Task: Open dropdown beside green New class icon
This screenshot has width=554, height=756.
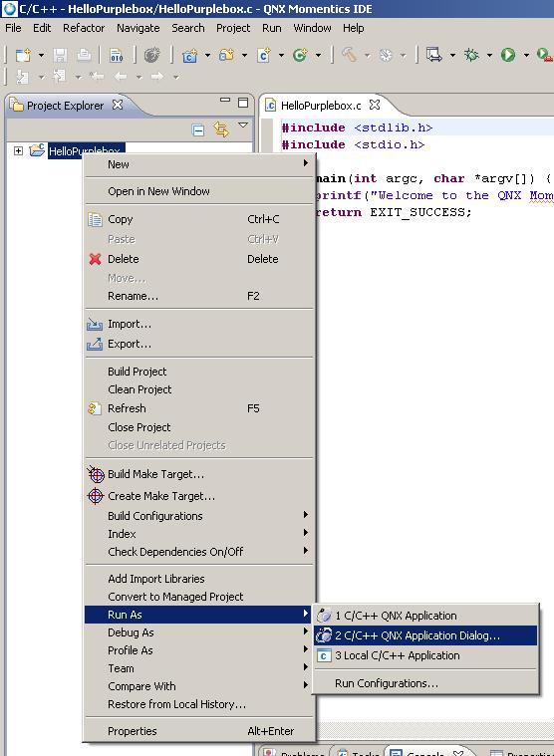Action: [318, 56]
